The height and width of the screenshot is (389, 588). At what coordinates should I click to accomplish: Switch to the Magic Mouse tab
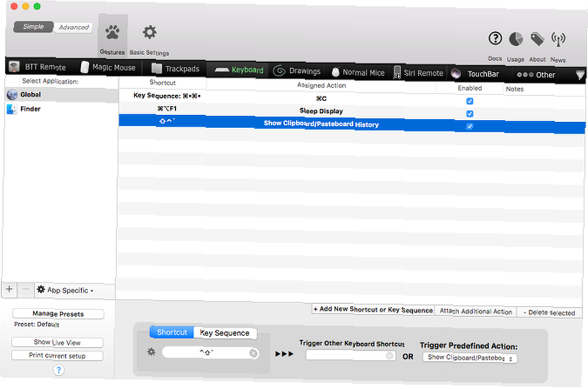click(x=108, y=68)
